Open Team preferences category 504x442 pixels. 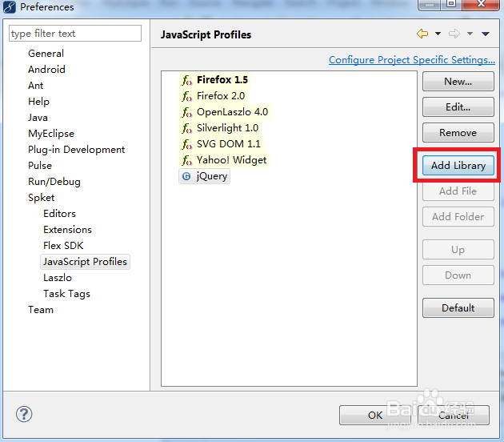coord(41,310)
